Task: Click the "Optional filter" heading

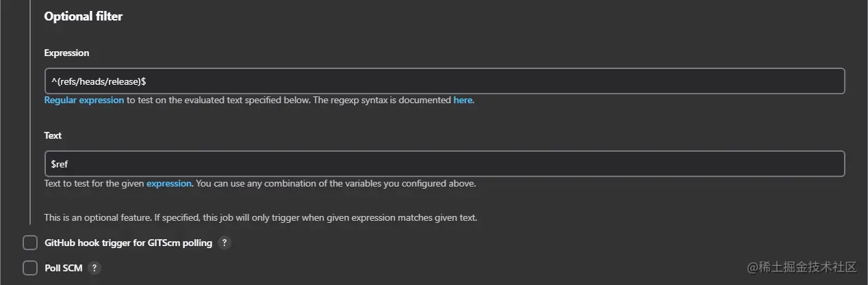Action: pos(84,16)
